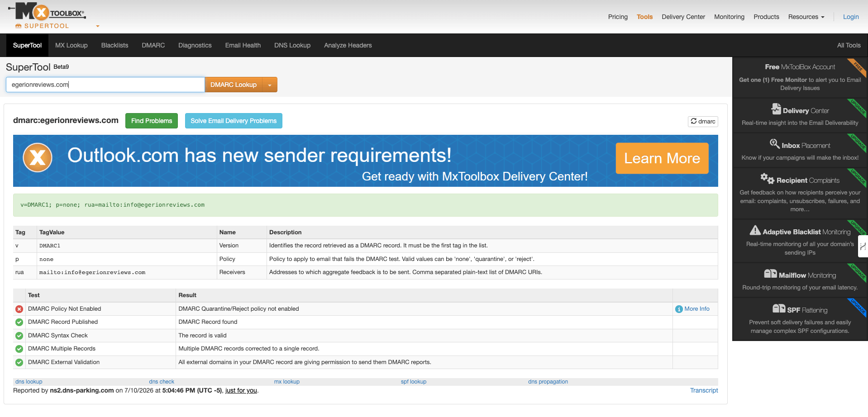Click the orange X logo in Outlook banner
868x417 pixels.
coord(38,157)
